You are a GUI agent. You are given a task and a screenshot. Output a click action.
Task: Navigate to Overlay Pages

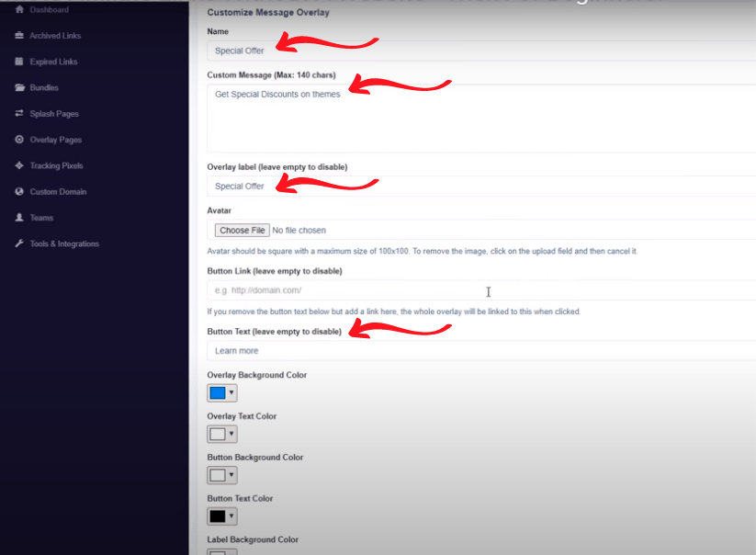[56, 140]
